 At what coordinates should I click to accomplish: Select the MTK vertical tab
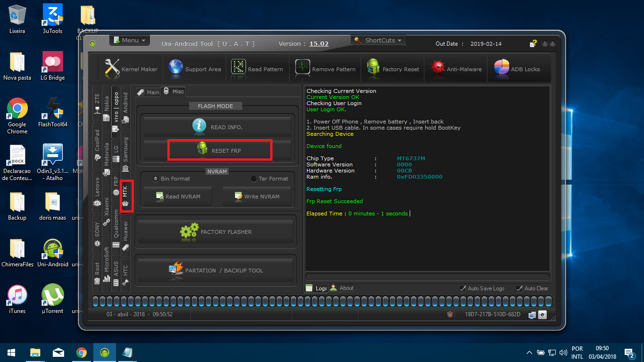pyautogui.click(x=125, y=196)
